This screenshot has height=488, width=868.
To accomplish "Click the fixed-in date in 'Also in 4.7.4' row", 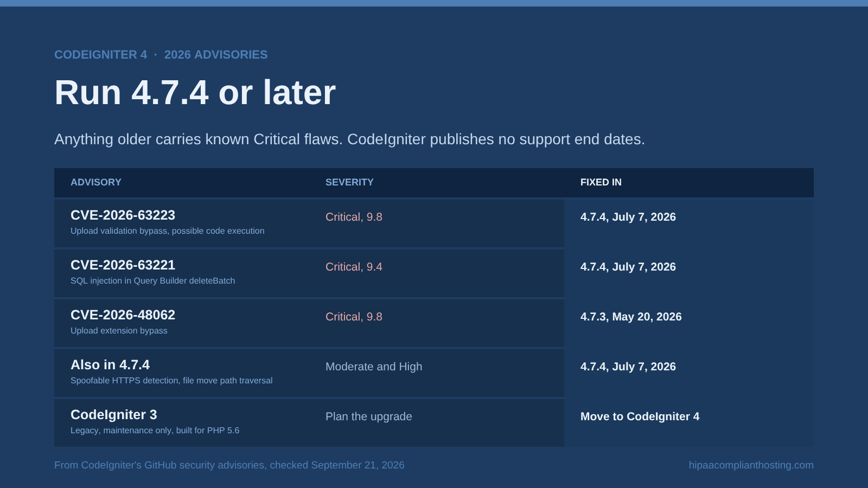I will pyautogui.click(x=628, y=367).
